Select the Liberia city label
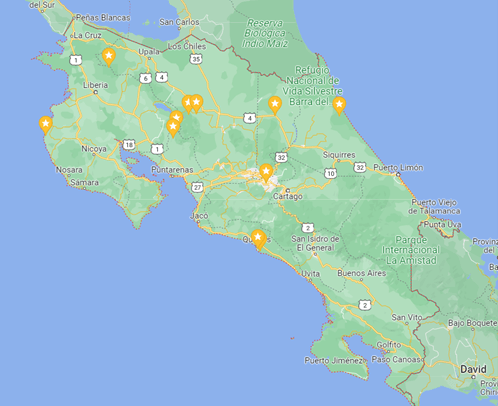The image size is (498, 406). [x=96, y=85]
